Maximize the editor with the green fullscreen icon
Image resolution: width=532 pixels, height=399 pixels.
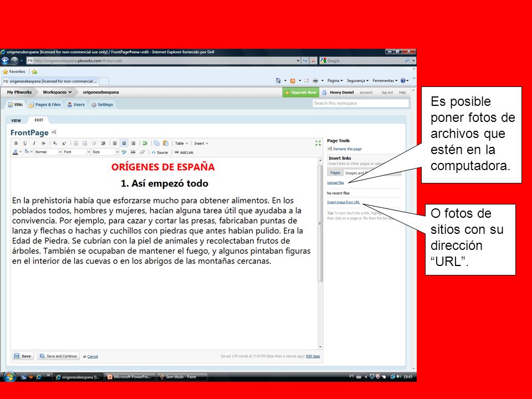coord(318,143)
